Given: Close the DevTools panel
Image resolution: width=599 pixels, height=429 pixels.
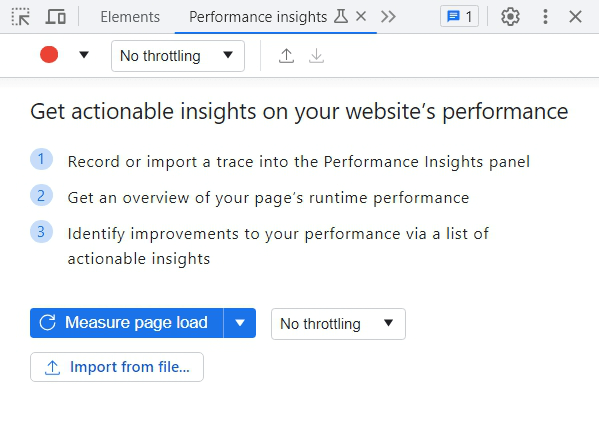Looking at the screenshot, I should tap(575, 17).
